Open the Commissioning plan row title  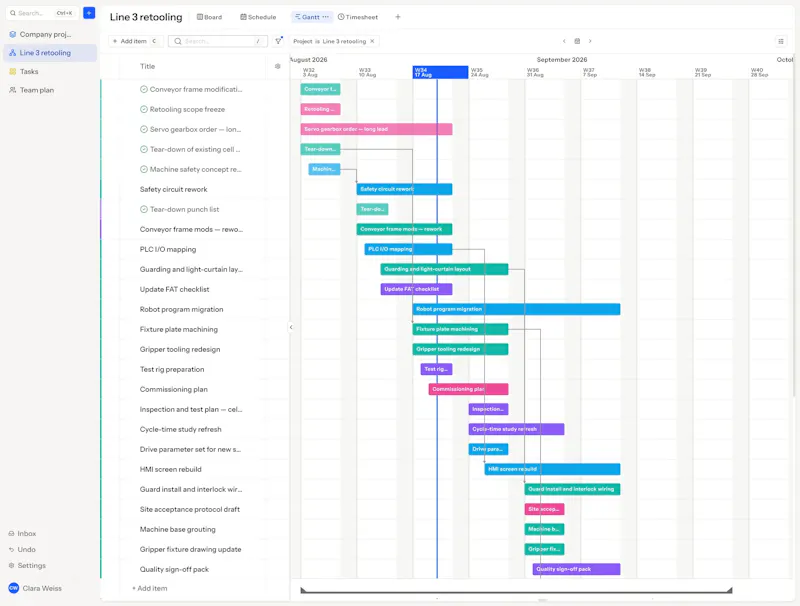tap(173, 389)
